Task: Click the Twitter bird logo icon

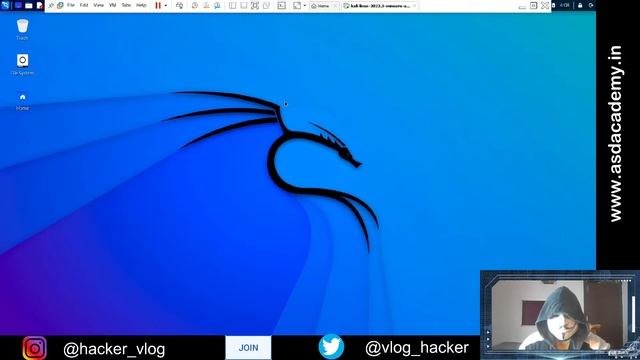Action: [x=331, y=347]
